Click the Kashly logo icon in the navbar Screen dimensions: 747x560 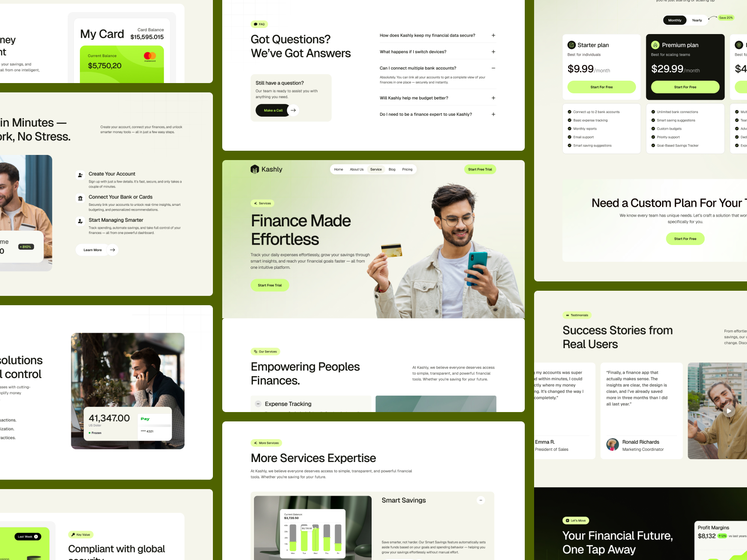tap(254, 169)
